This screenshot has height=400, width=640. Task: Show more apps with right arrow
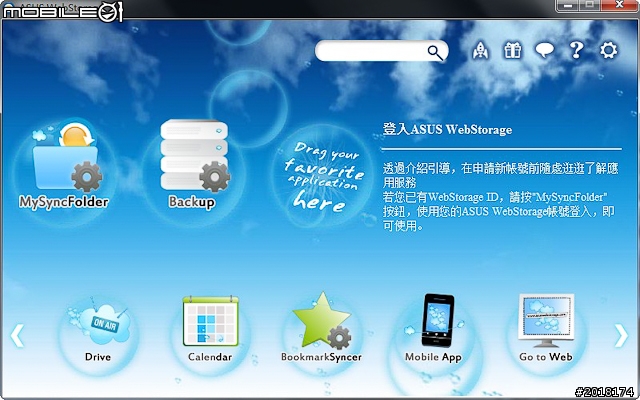(621, 336)
